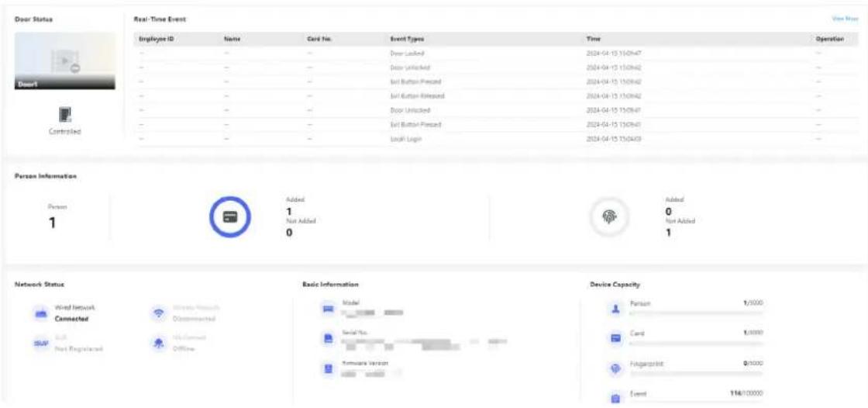Click the Operation column header
The width and height of the screenshot is (868, 408).
(x=829, y=39)
